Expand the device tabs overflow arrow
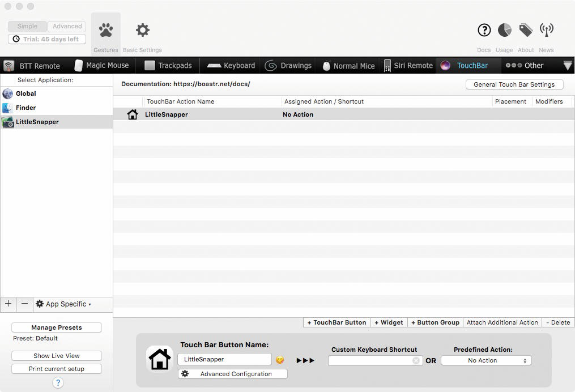This screenshot has width=575, height=392. coord(567,66)
